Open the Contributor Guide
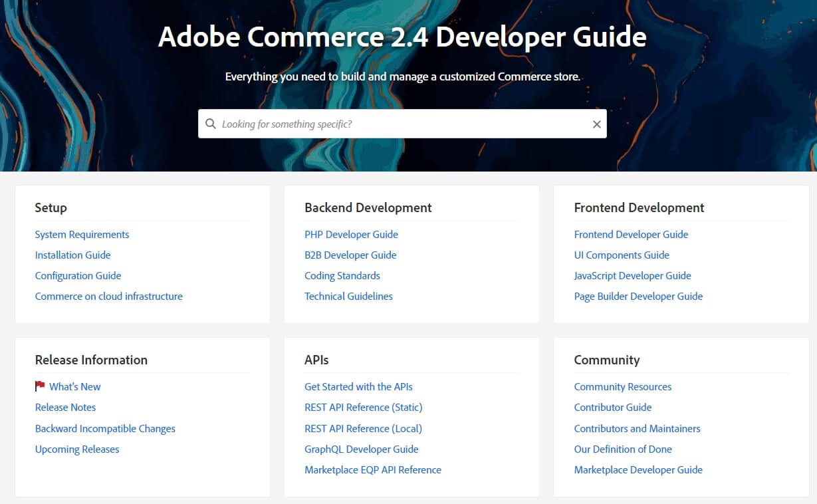 (x=613, y=407)
